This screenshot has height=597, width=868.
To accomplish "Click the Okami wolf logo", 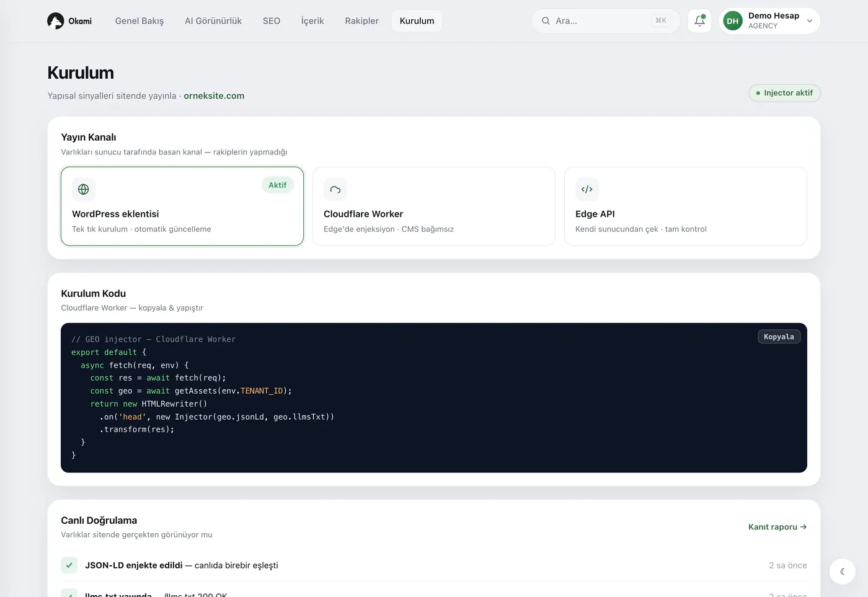I will click(x=56, y=21).
